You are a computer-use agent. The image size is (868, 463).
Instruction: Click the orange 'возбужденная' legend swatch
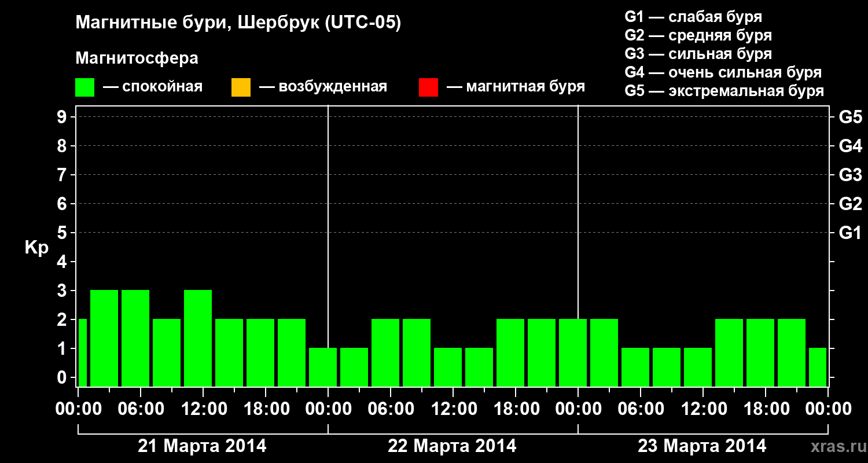pos(241,87)
